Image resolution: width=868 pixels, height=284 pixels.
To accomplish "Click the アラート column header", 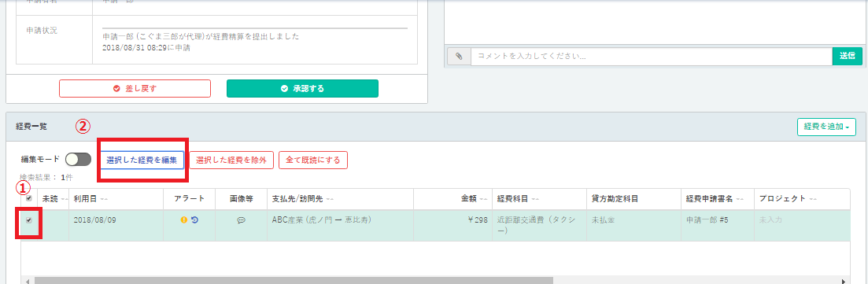I will (190, 199).
